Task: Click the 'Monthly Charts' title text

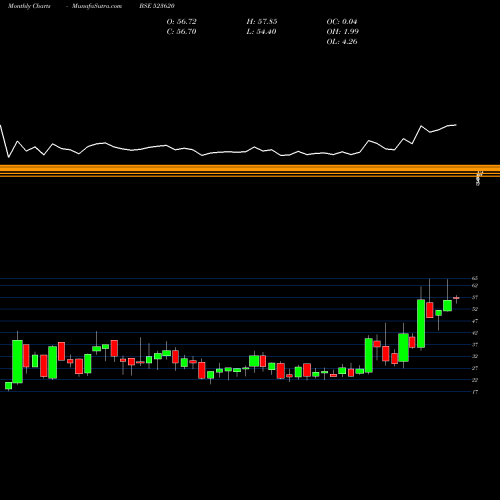Action: [x=29, y=6]
